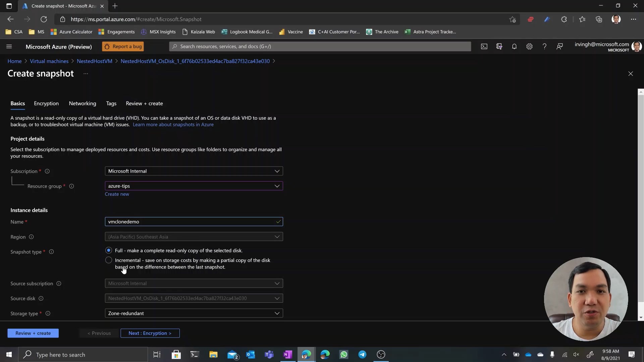
Task: Go to NestedHostVM breadcrumb
Action: (x=95, y=61)
